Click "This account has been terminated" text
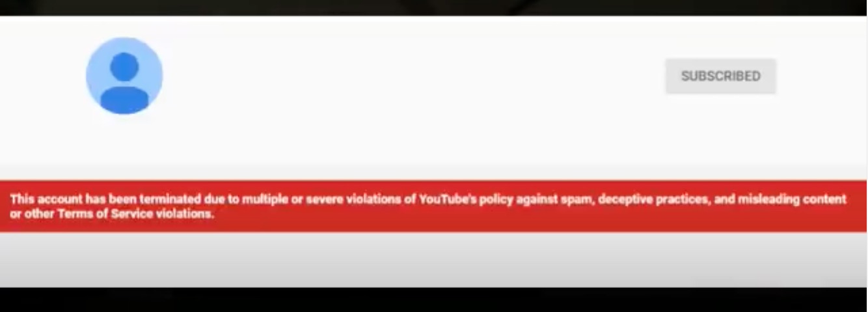Screen dimensions: 868x312 [x=100, y=199]
